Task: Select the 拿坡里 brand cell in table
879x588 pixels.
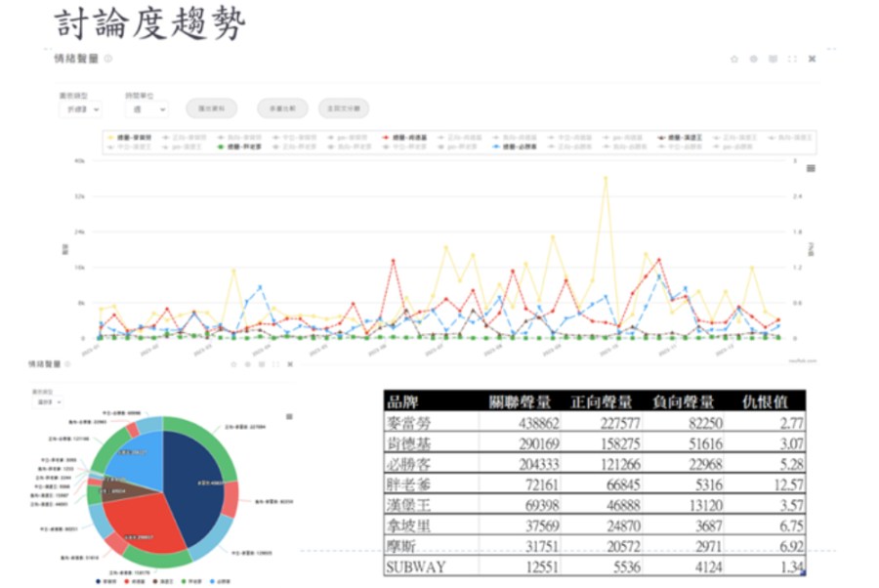Action: (x=432, y=525)
